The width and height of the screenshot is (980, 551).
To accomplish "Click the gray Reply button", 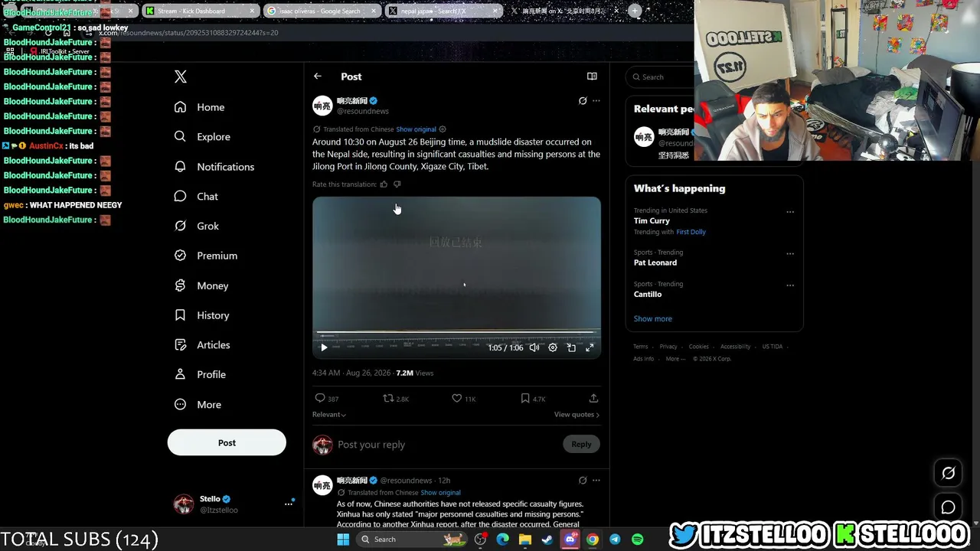I will click(581, 445).
